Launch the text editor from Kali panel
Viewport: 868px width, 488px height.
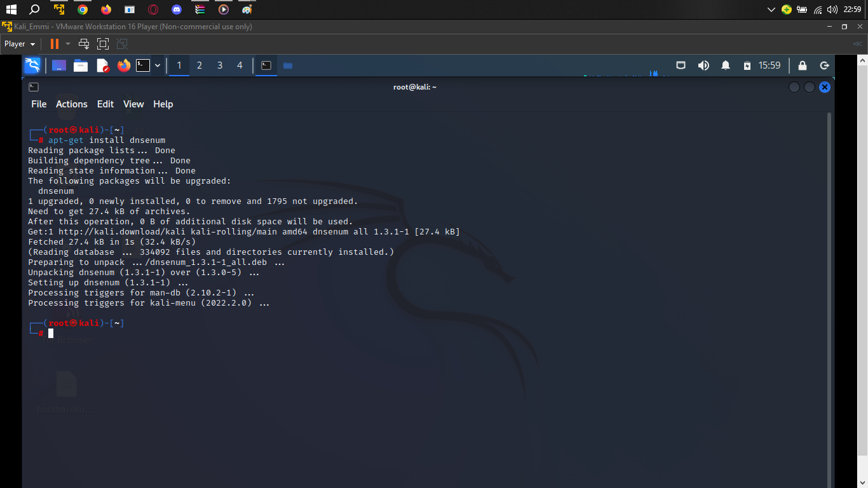coord(103,65)
